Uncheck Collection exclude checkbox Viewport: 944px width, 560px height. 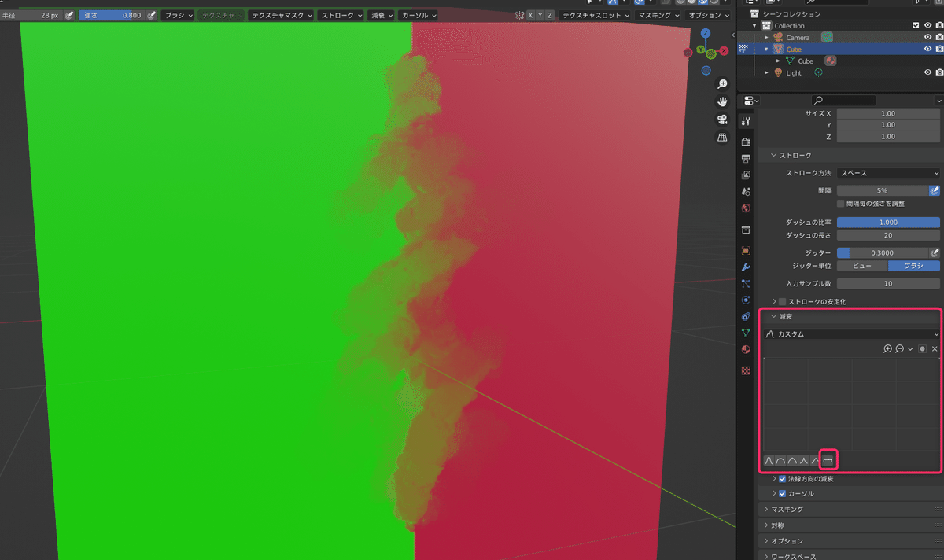click(x=916, y=25)
